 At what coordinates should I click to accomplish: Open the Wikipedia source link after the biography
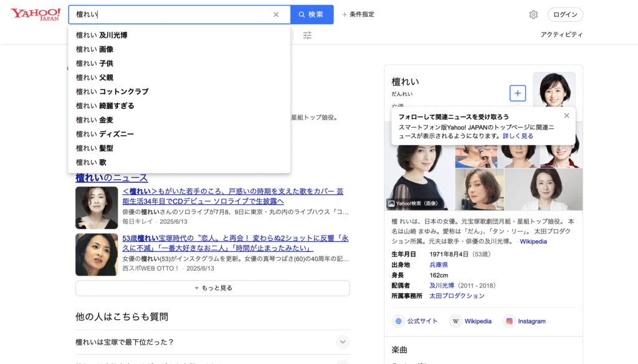(533, 241)
